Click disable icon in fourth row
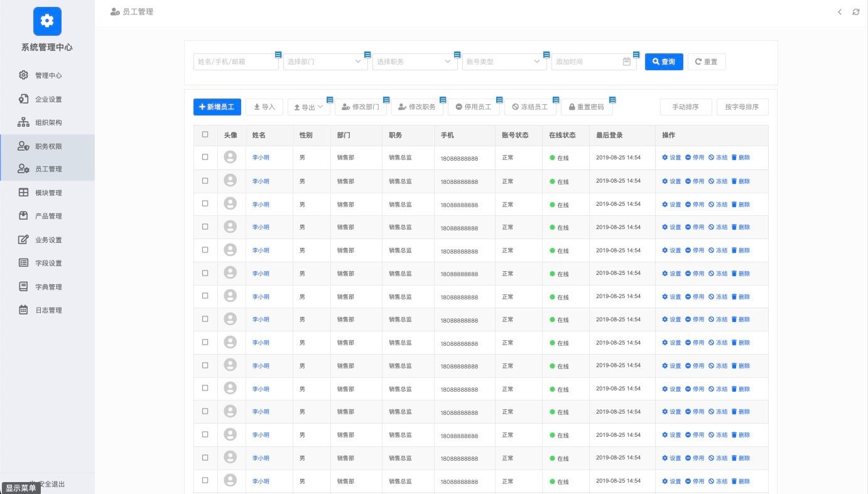 [x=688, y=227]
